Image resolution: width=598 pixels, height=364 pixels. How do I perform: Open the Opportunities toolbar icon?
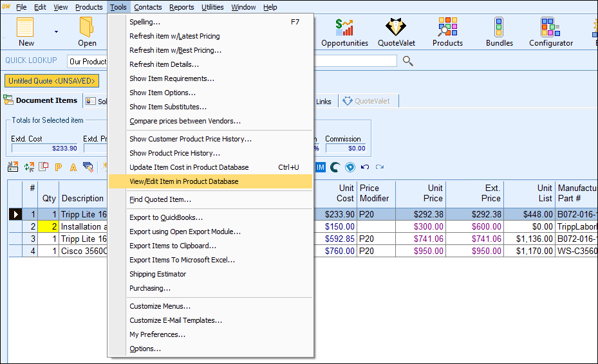344,31
